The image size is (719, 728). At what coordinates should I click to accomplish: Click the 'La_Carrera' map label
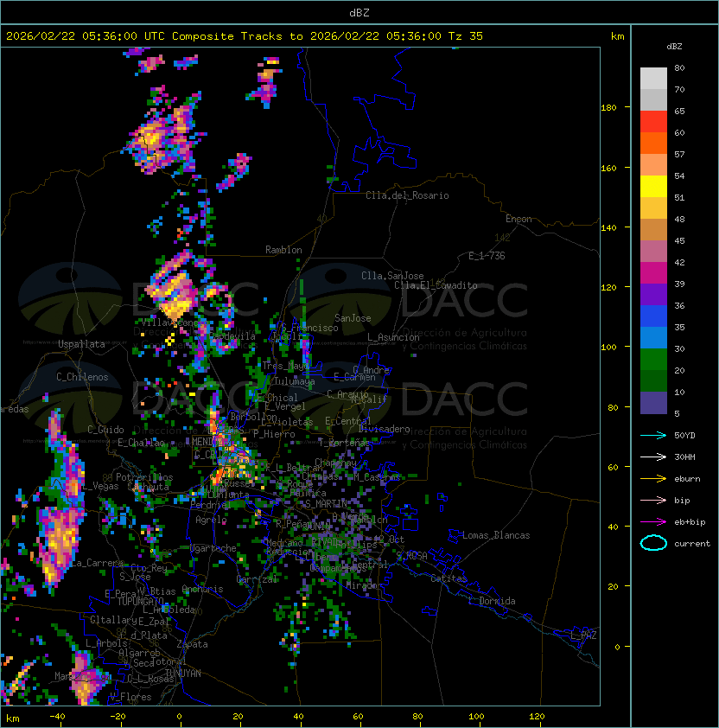click(x=98, y=563)
